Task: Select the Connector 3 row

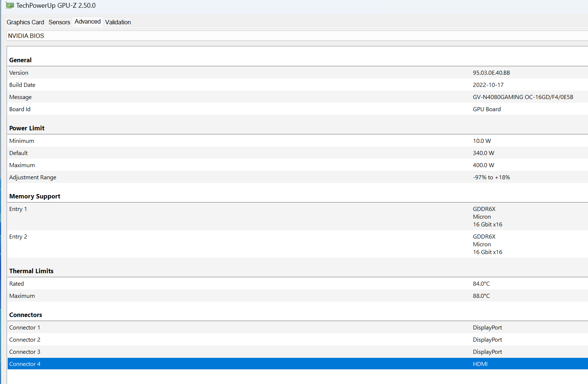Action: [297, 352]
